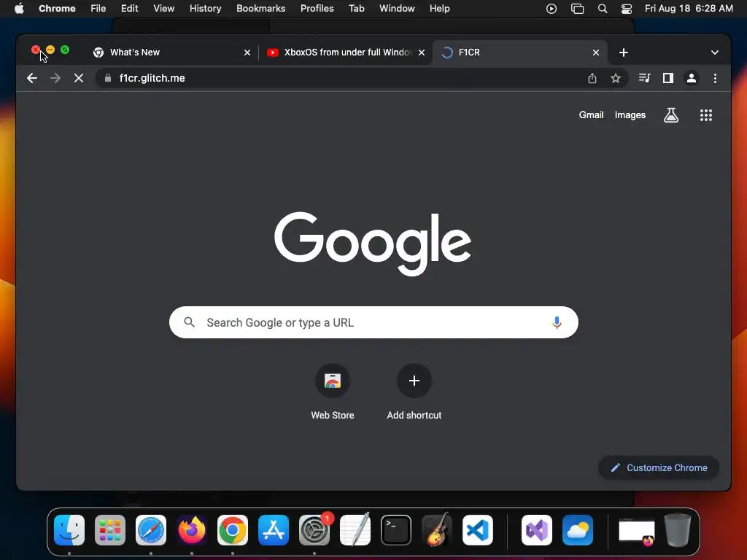747x560 pixels.
Task: Go back using the back arrow
Action: [32, 78]
